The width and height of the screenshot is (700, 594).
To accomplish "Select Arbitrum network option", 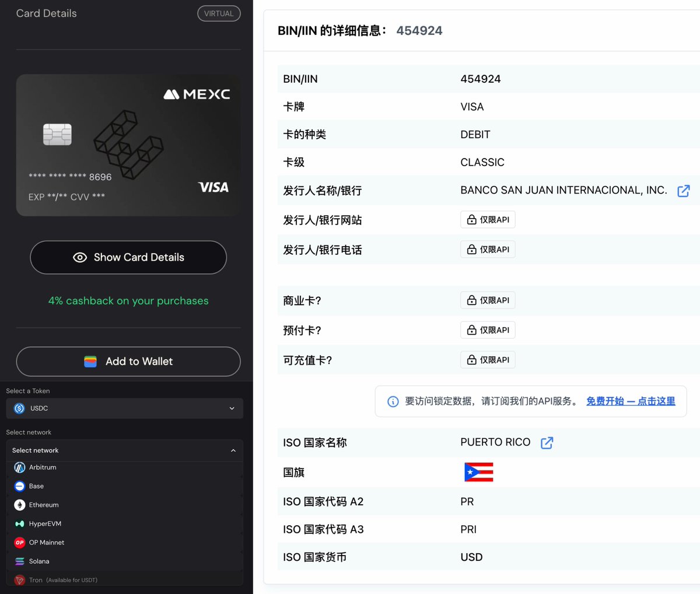I will pyautogui.click(x=124, y=468).
